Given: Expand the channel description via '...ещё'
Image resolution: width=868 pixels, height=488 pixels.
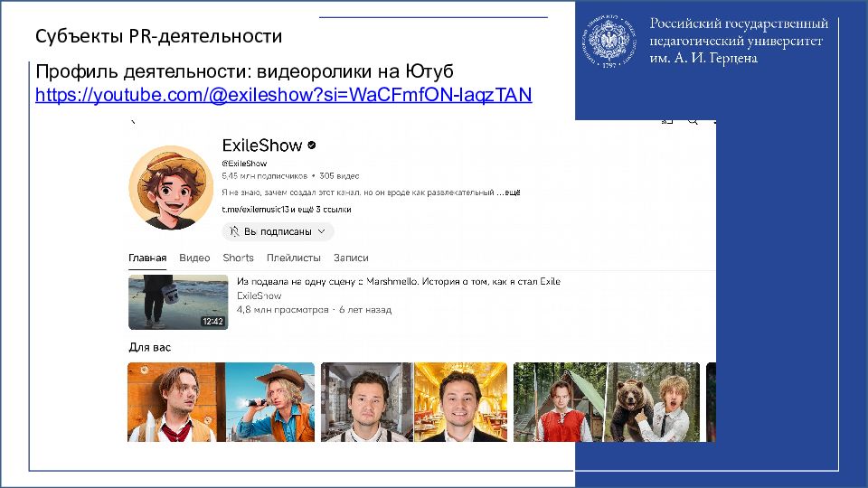Looking at the screenshot, I should (508, 192).
